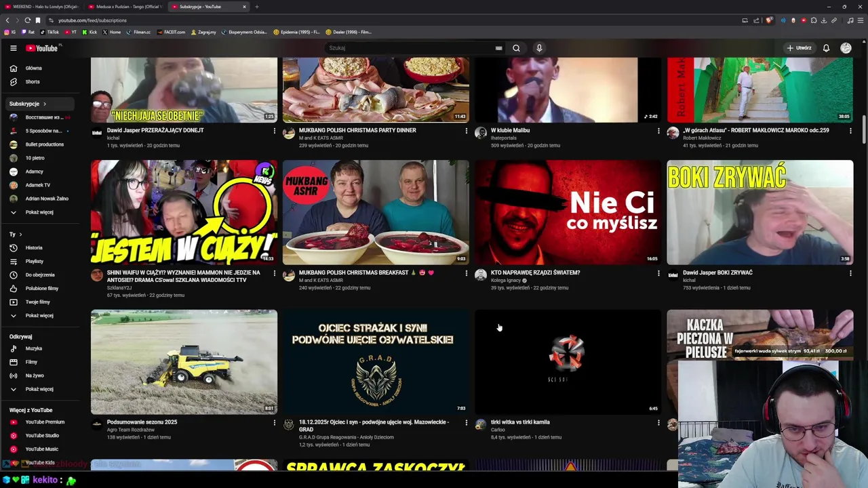868x488 pixels.
Task: Open the on-screen keyboard icon in search box
Action: 498,48
